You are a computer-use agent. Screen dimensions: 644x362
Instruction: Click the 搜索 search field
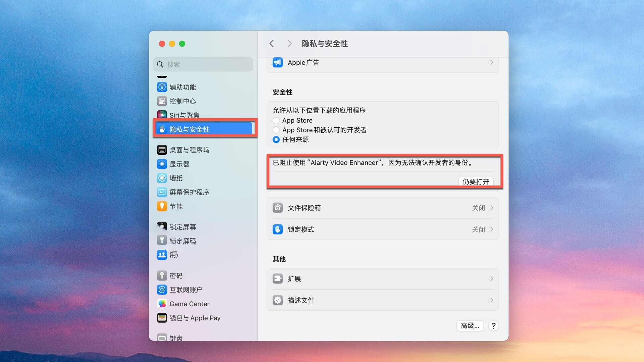203,64
